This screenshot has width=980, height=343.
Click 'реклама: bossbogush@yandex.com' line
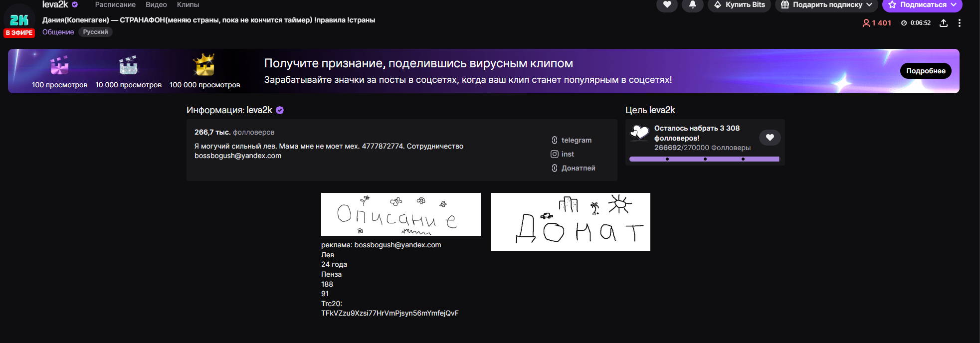click(381, 245)
